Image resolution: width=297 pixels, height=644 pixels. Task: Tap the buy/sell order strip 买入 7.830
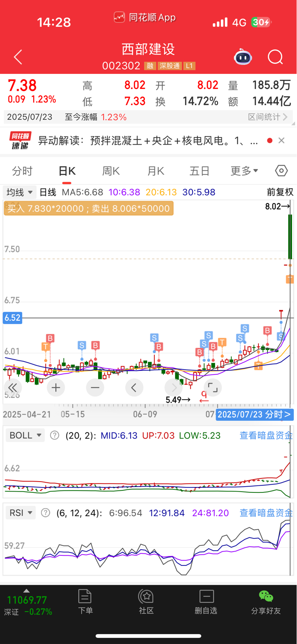[88, 208]
